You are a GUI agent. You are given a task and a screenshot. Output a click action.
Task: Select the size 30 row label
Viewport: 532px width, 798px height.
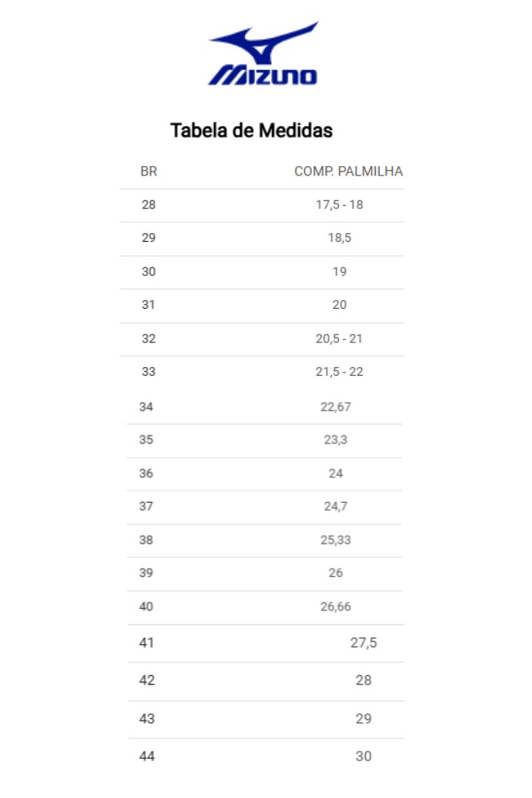click(x=148, y=271)
